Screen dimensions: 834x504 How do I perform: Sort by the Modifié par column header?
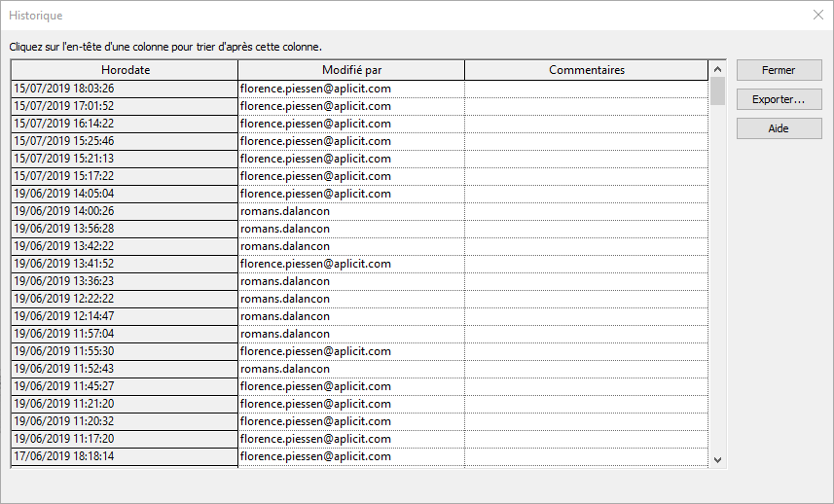point(351,70)
